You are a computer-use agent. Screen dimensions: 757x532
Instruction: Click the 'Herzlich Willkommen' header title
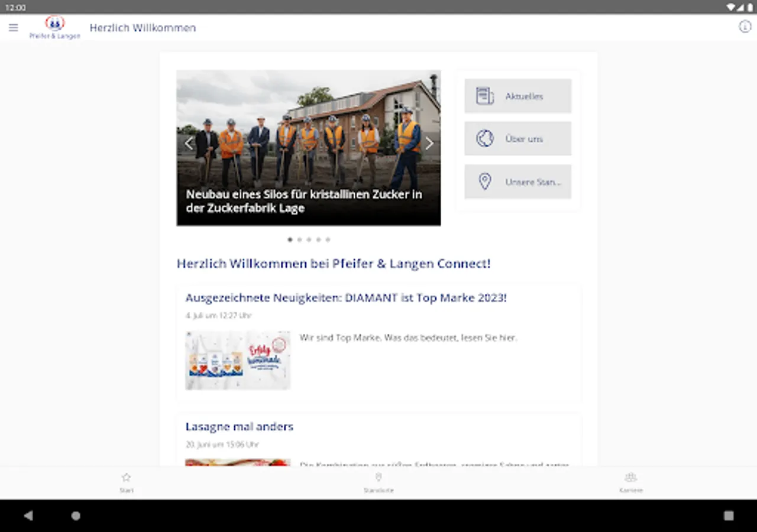tap(143, 28)
